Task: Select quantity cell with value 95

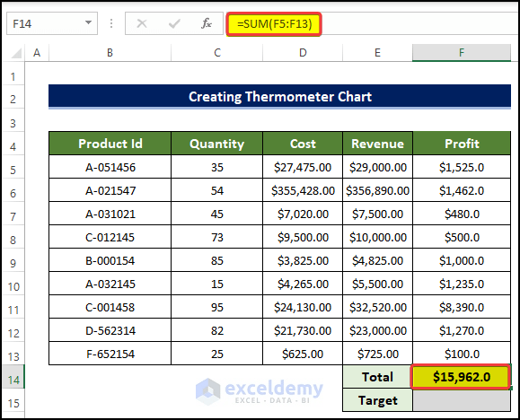Action: pos(216,307)
